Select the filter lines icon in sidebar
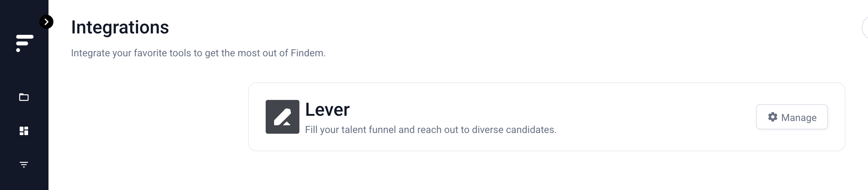Image resolution: width=868 pixels, height=190 pixels. click(24, 164)
